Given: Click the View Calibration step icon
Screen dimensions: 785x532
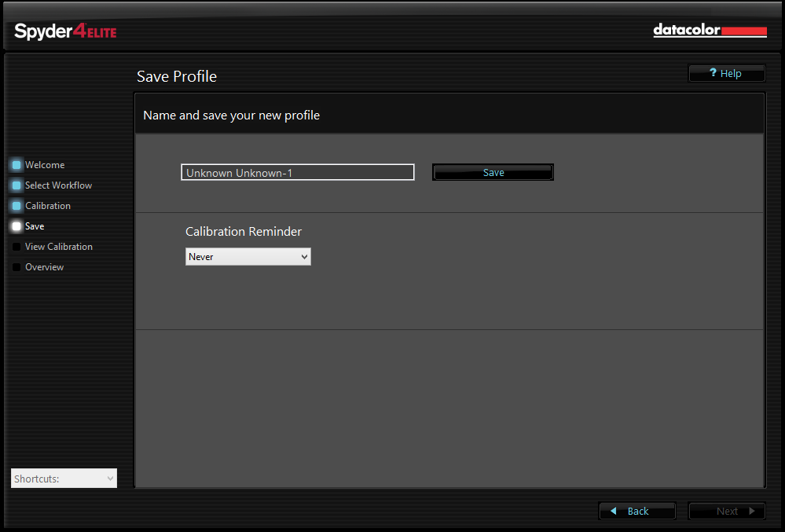Looking at the screenshot, I should pos(16,246).
